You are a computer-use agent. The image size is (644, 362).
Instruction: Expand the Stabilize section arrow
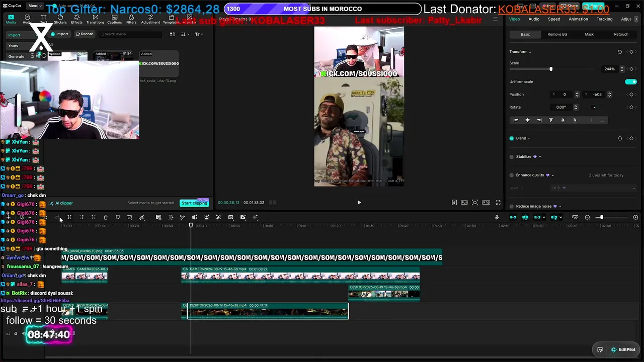tap(540, 157)
